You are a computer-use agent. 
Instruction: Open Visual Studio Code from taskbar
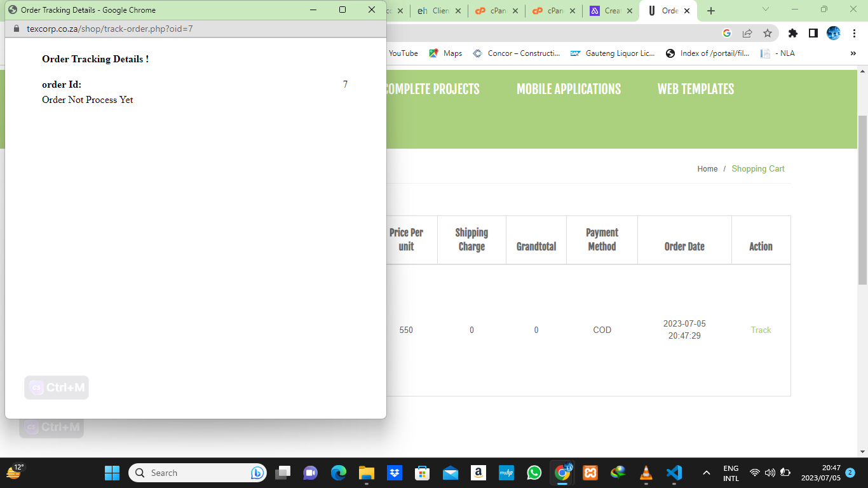pyautogui.click(x=674, y=473)
